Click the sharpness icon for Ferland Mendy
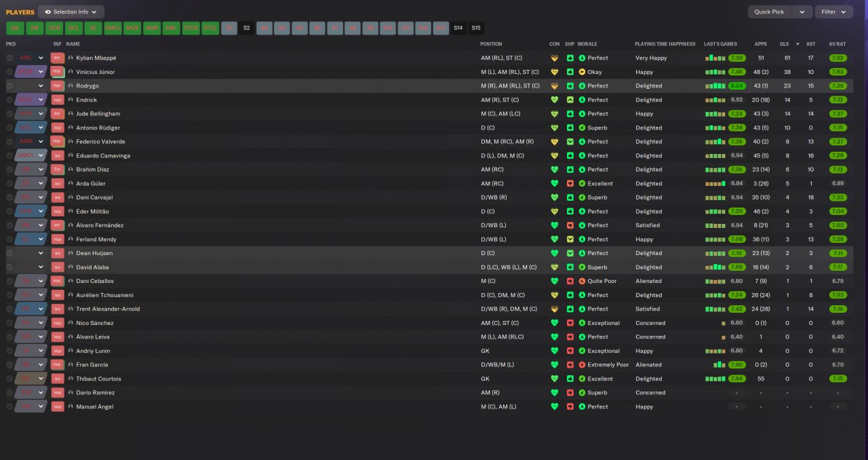Image resolution: width=868 pixels, height=460 pixels. [x=570, y=239]
